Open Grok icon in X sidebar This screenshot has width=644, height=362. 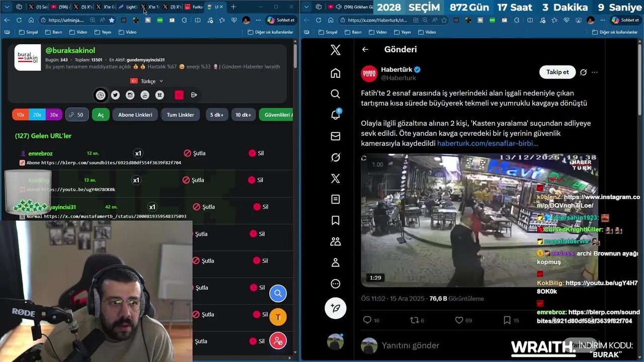click(336, 157)
